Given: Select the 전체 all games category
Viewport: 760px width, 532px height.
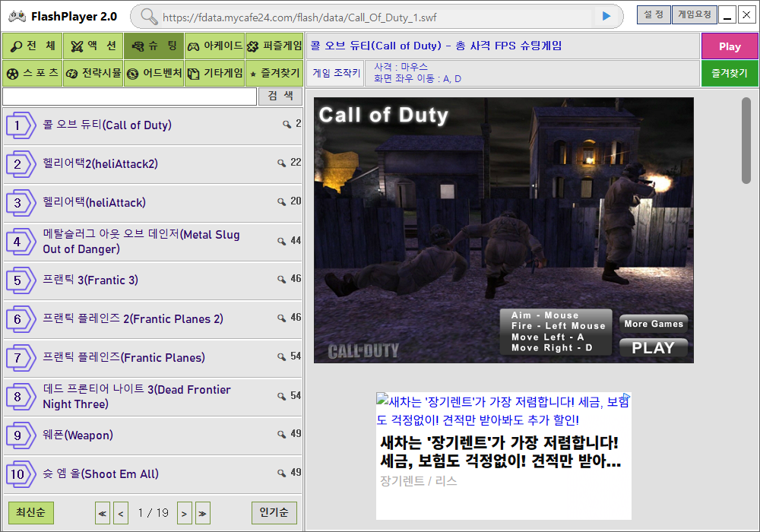Looking at the screenshot, I should [33, 46].
